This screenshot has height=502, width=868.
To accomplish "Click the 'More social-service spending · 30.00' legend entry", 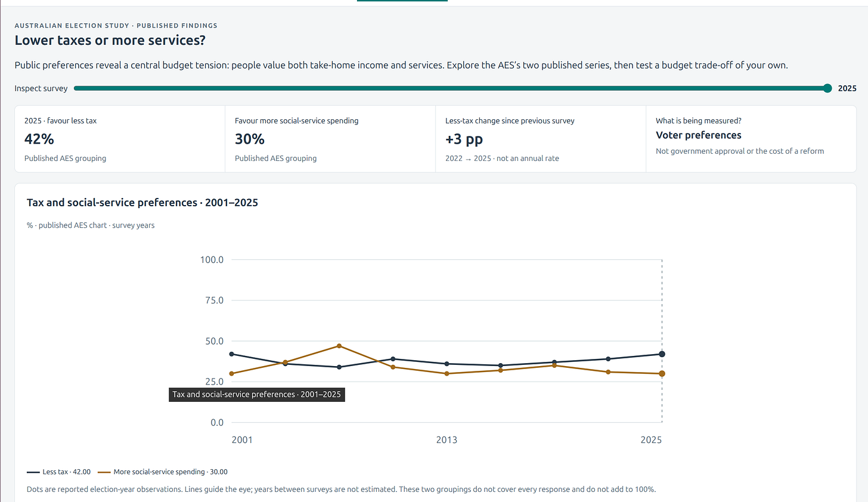I will point(163,472).
